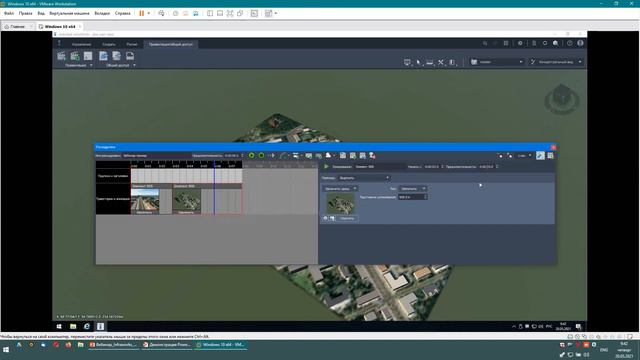Screen dimensions: 640x360
Task: Select the Windows 10 x64 VM tab
Action: (60, 27)
